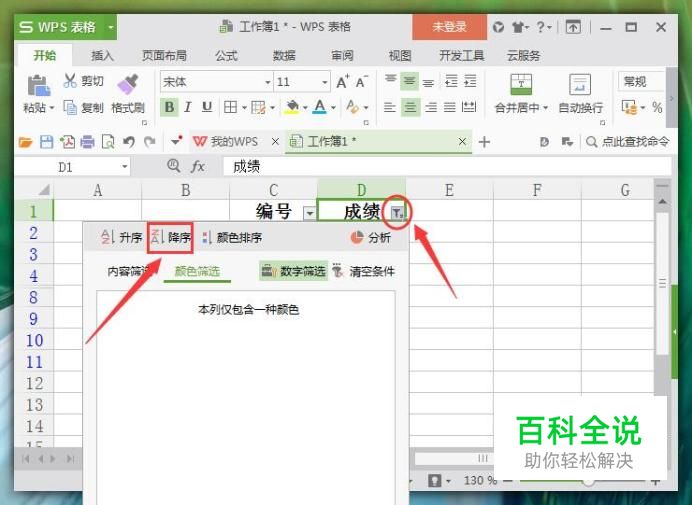Screen dimensions: 692x505
Task: Click the 未登录 login button
Action: click(450, 27)
